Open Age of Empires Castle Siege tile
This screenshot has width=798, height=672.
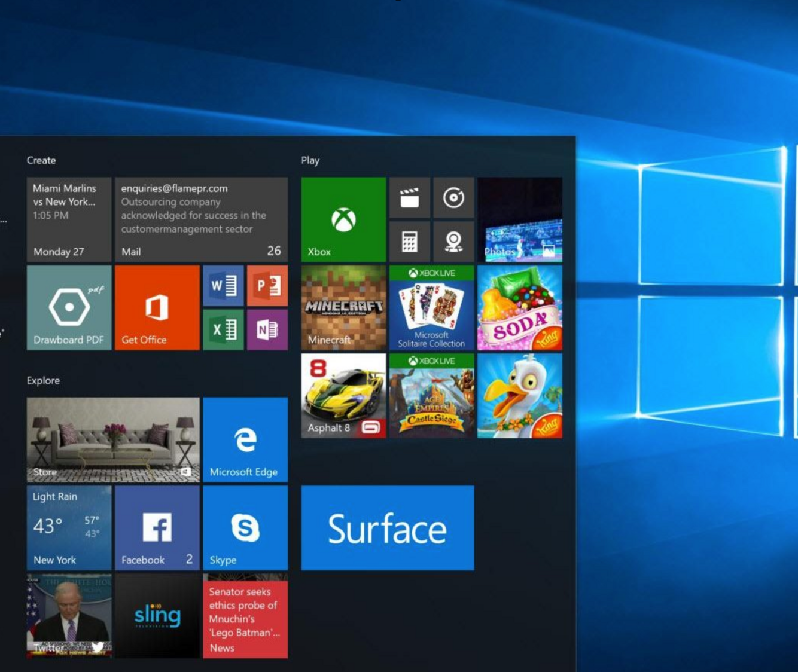click(x=432, y=396)
